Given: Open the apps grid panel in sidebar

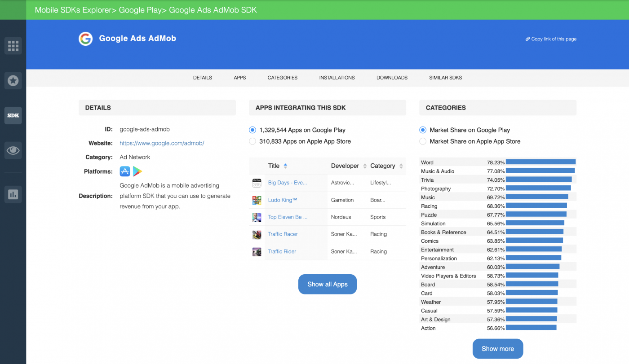Looking at the screenshot, I should 13,45.
